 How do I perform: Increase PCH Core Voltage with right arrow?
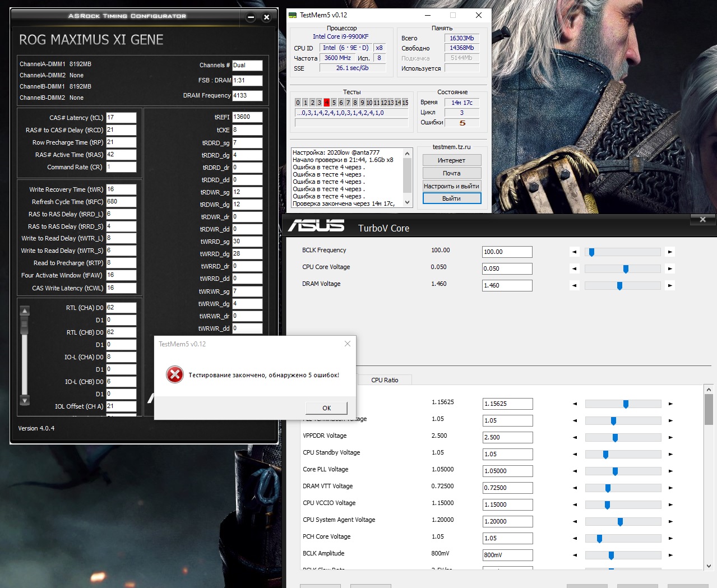670,538
